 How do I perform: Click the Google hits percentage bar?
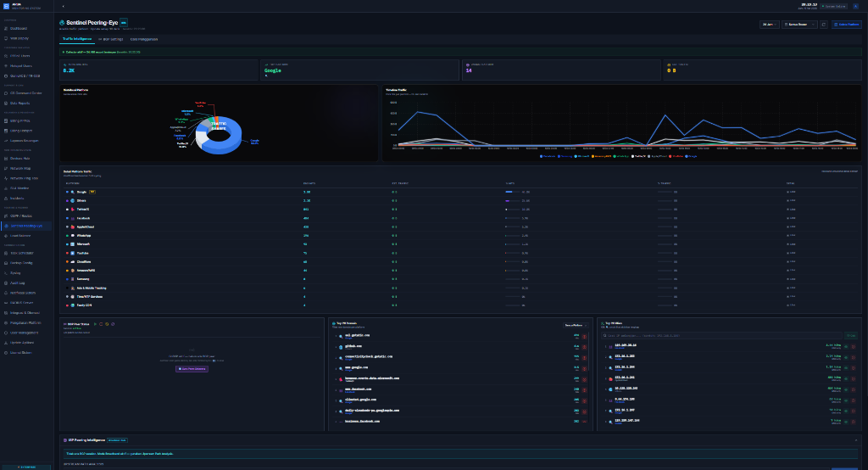[x=513, y=193]
